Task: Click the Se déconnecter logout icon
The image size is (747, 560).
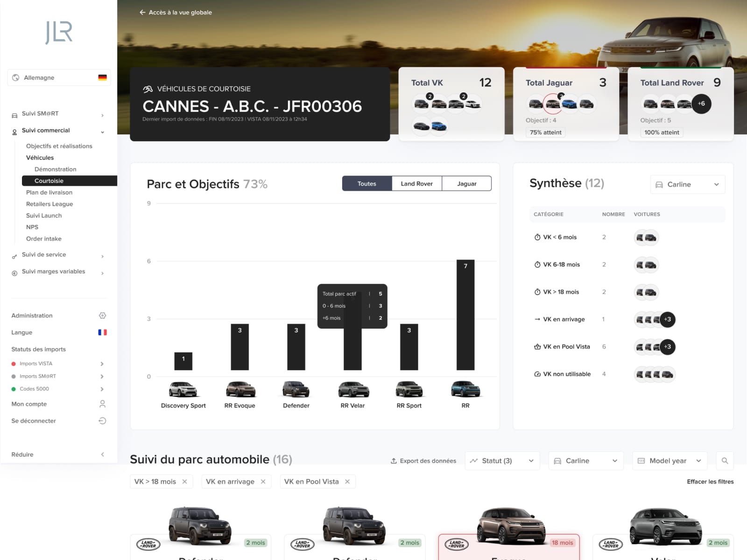Action: (103, 420)
